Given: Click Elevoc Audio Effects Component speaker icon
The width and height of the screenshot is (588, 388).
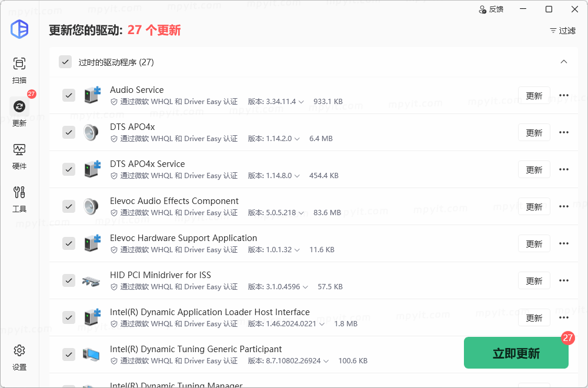Looking at the screenshot, I should 91,206.
